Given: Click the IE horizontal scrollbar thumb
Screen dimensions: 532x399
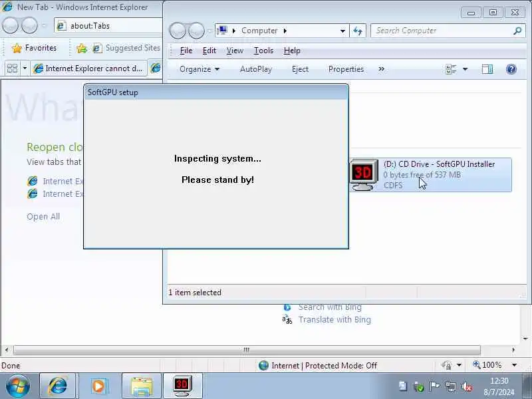Looking at the screenshot, I should coord(247,350).
